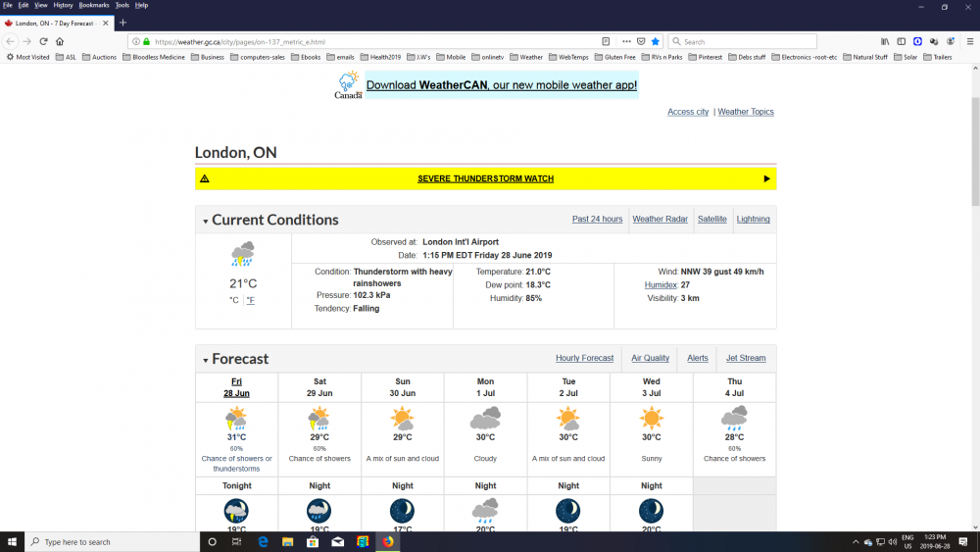Open the Hourly Forecast link

584,359
